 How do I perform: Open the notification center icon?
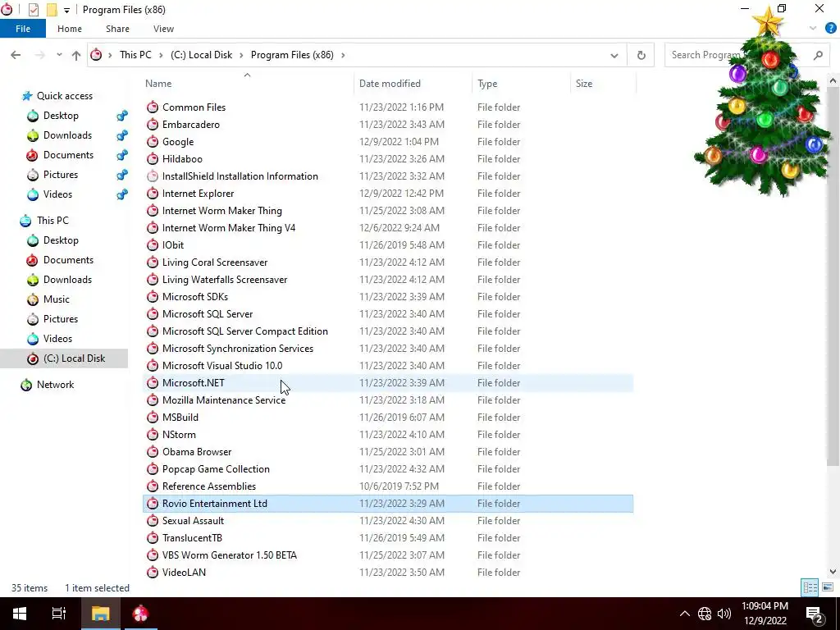pos(814,614)
